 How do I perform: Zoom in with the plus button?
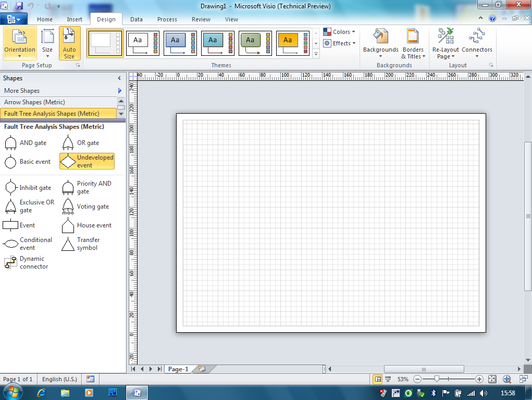pyautogui.click(x=479, y=379)
